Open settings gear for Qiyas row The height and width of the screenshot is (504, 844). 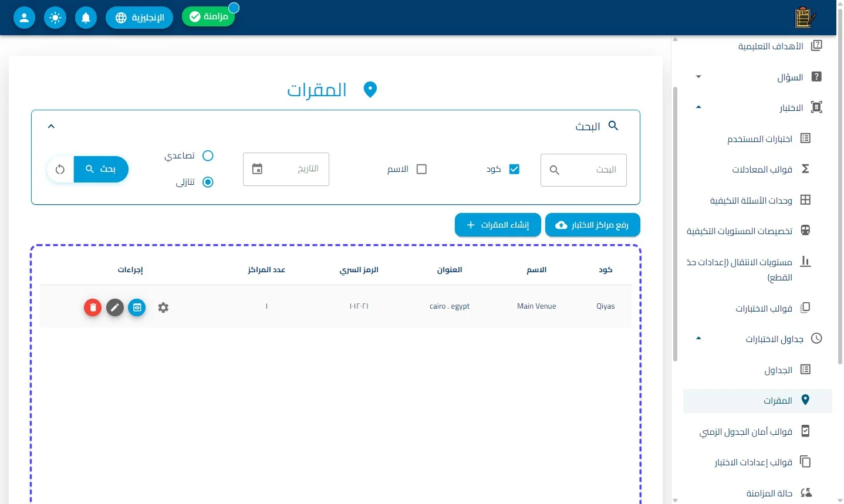point(163,307)
